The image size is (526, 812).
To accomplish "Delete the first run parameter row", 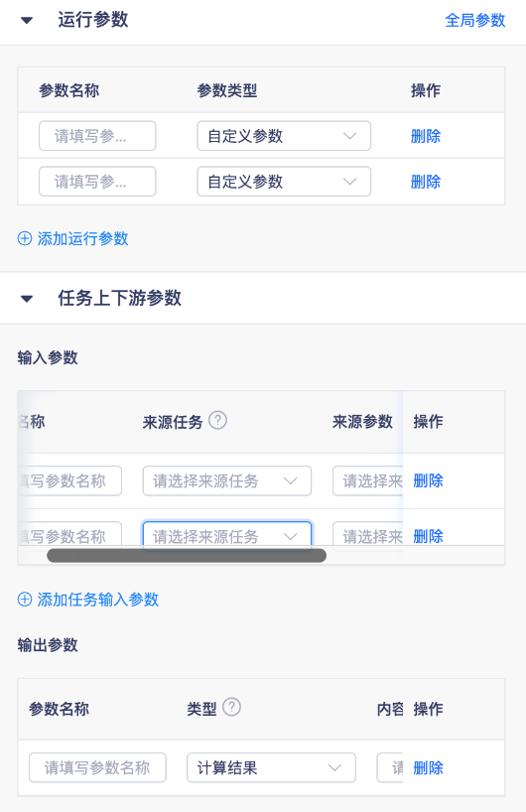I will (x=426, y=136).
